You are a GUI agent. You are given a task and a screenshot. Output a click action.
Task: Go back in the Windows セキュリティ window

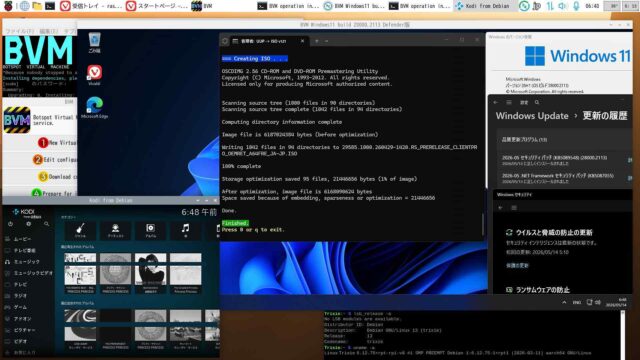501,208
